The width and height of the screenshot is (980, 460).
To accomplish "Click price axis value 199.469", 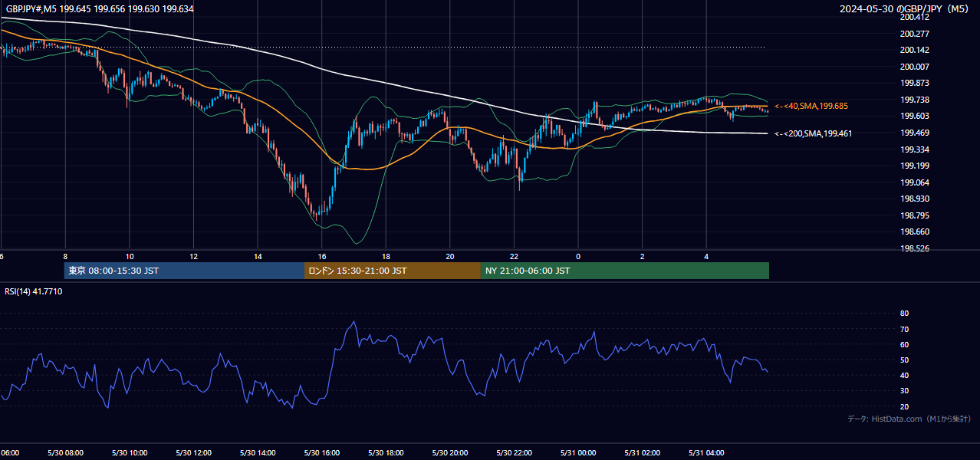I will click(914, 133).
